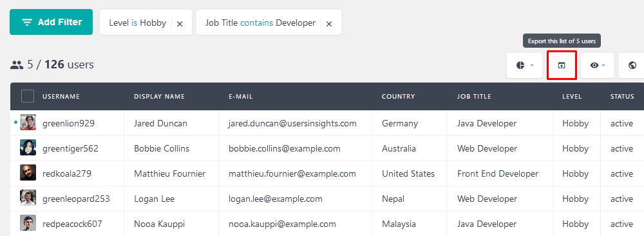Open avatar of greenleopard253

28,198
